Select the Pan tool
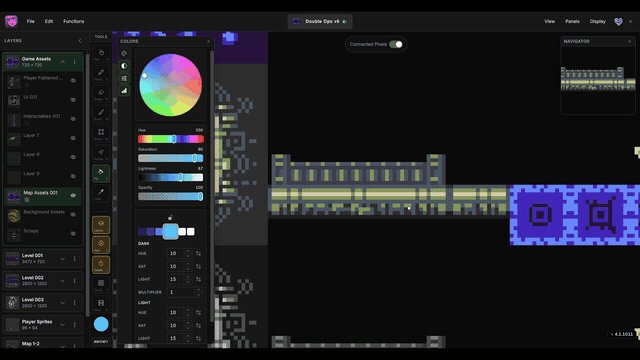The image size is (640, 360). click(x=101, y=53)
